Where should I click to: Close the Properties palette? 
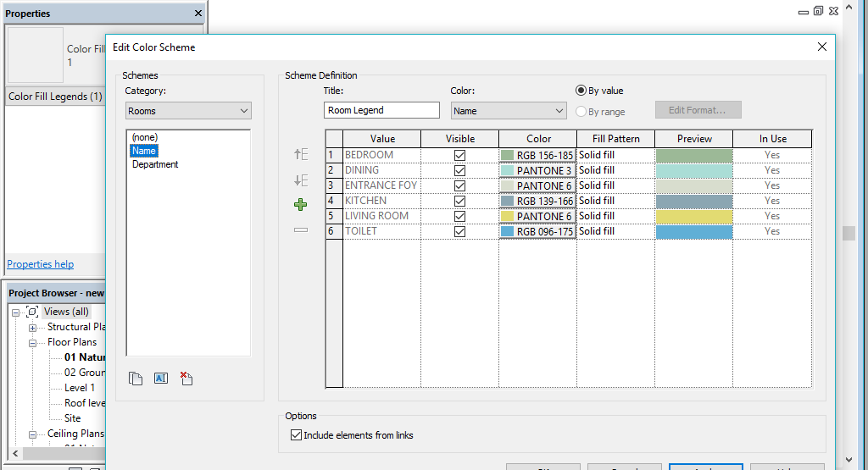[x=198, y=14]
